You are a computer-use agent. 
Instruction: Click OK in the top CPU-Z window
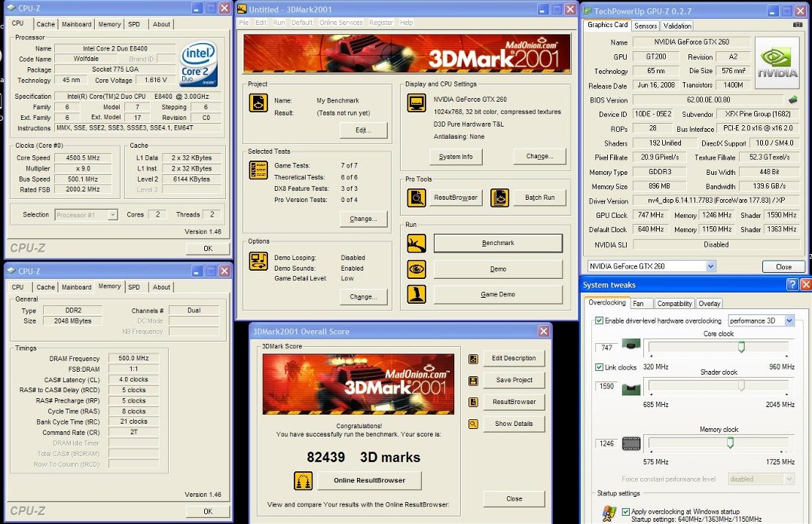click(208, 248)
